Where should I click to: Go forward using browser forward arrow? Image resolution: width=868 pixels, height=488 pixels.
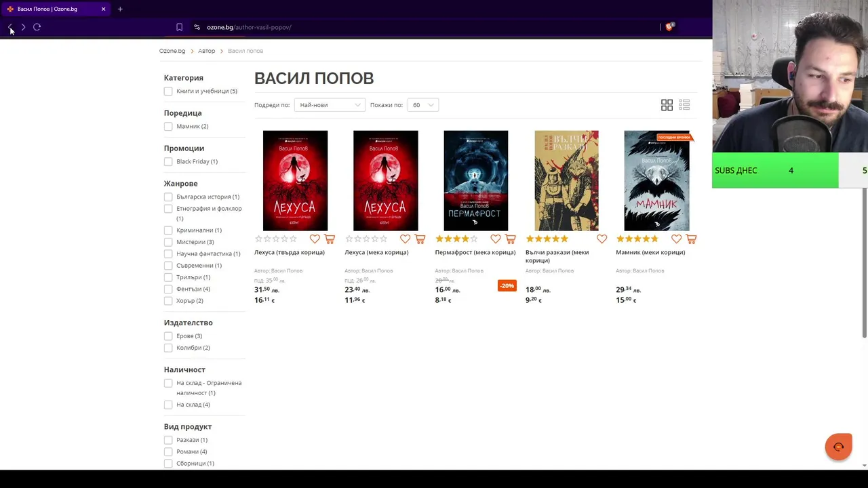pos(23,27)
